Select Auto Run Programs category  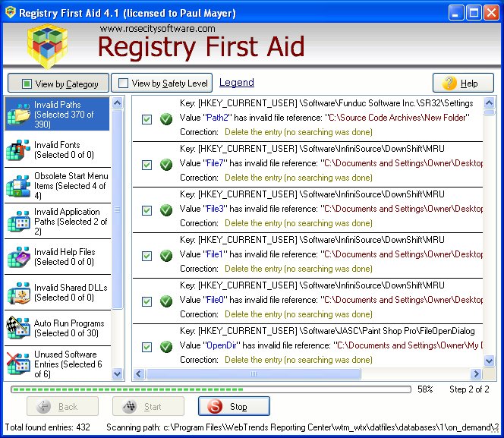[x=57, y=328]
